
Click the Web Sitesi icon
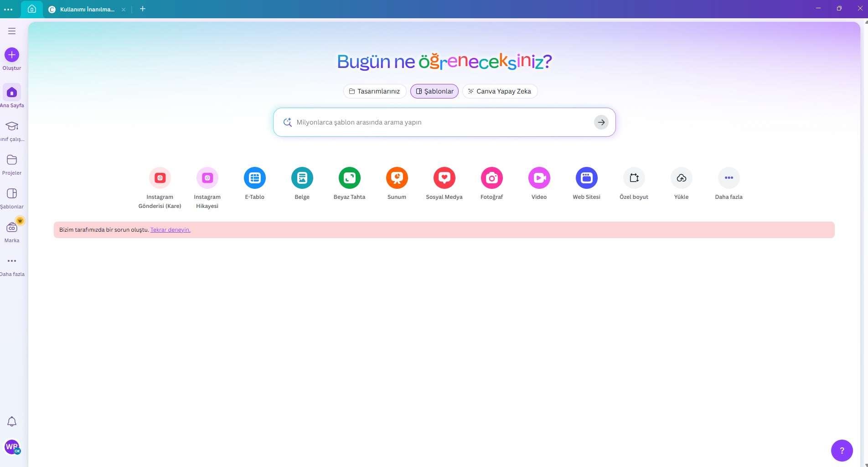586,178
